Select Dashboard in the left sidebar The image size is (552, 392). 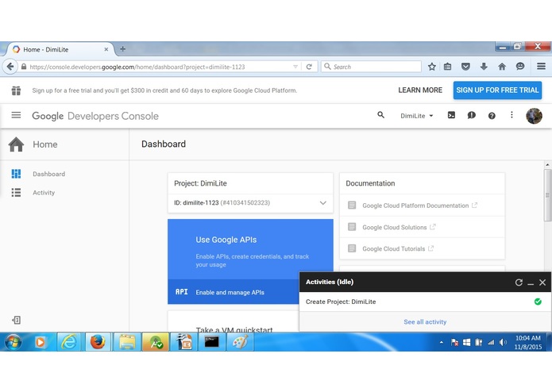point(49,174)
